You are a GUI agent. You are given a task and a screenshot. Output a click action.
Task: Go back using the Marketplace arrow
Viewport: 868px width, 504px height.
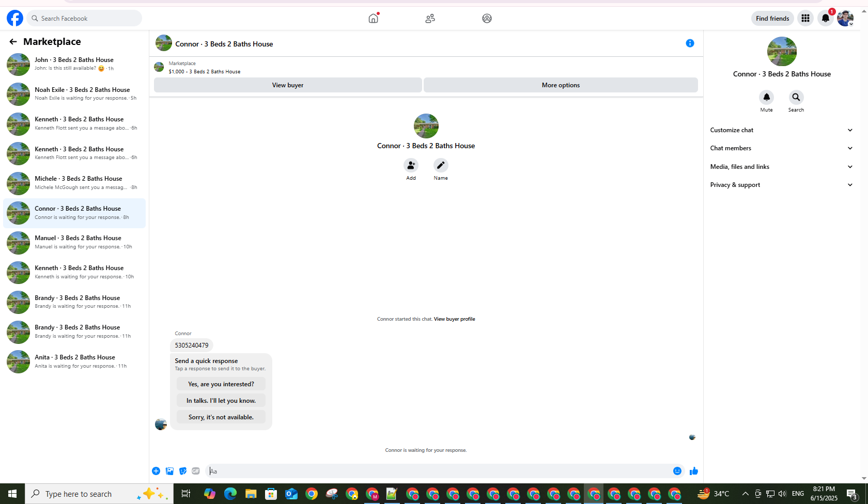point(13,41)
